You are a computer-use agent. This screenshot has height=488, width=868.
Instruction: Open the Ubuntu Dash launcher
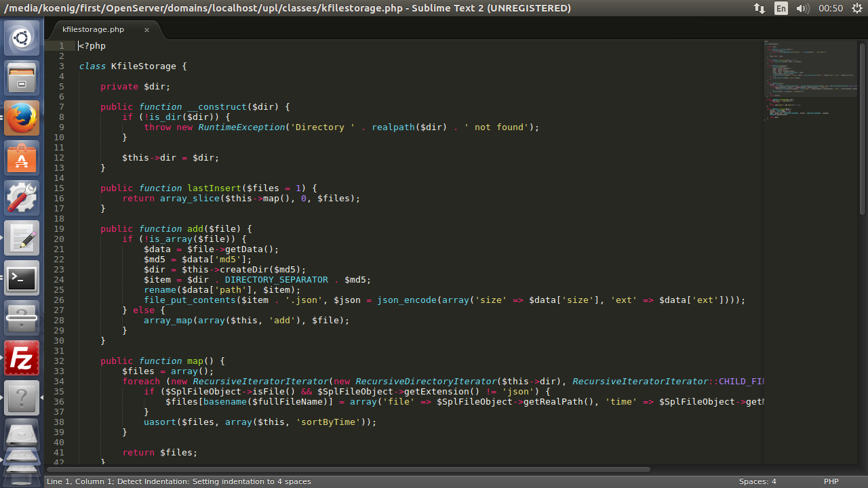tap(22, 38)
